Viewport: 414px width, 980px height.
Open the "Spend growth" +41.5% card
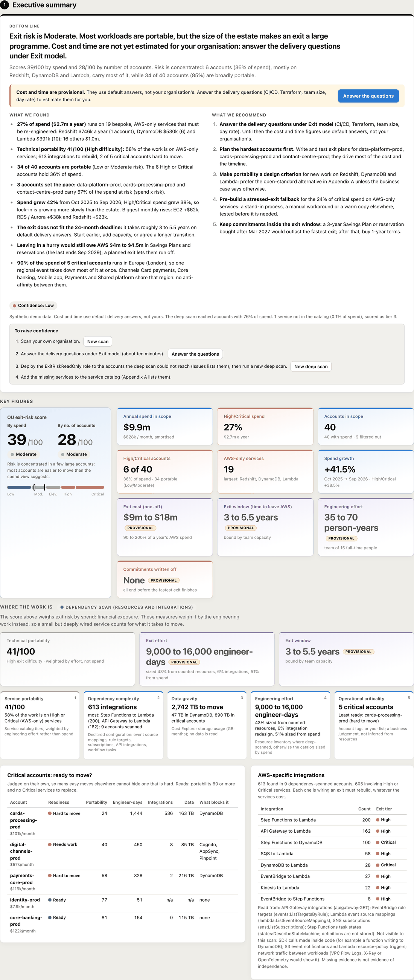click(x=366, y=472)
